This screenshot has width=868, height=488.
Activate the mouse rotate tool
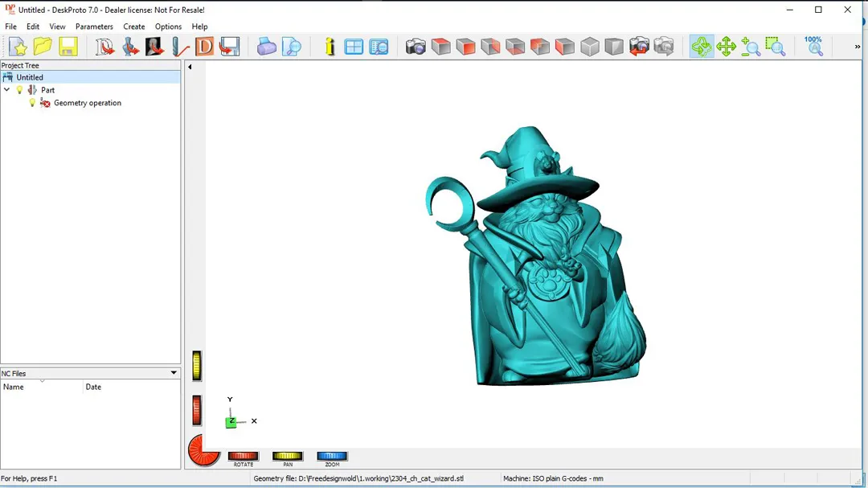point(702,47)
